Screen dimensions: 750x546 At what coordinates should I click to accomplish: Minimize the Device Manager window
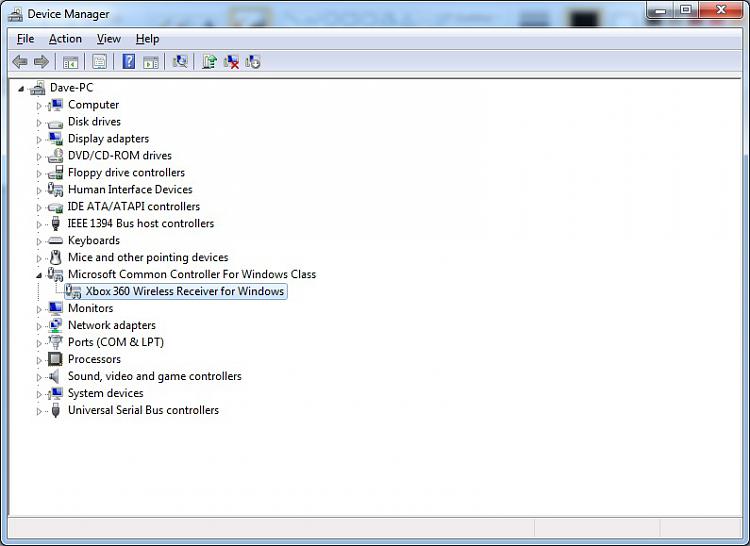(x=660, y=10)
